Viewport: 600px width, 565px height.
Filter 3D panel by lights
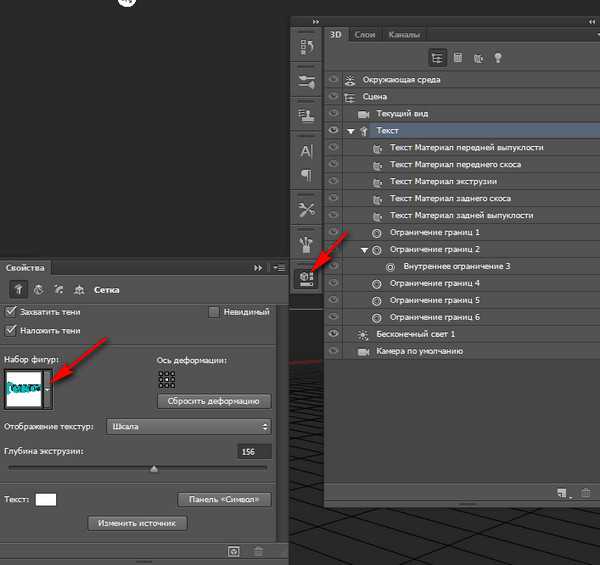499,59
